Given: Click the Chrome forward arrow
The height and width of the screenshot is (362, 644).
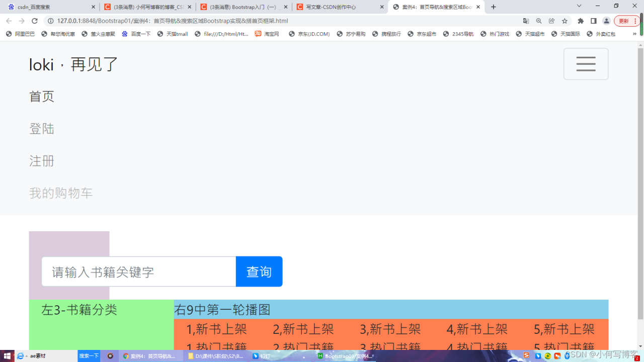Looking at the screenshot, I should pos(22,21).
